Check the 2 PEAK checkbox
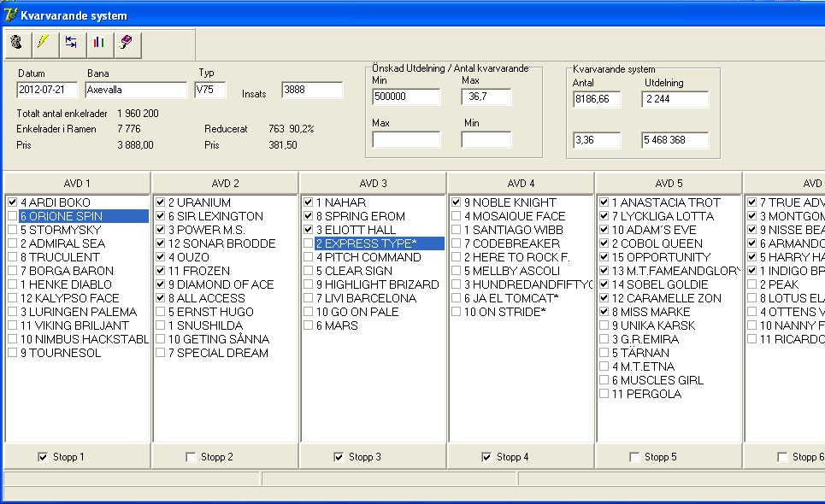 tap(751, 284)
